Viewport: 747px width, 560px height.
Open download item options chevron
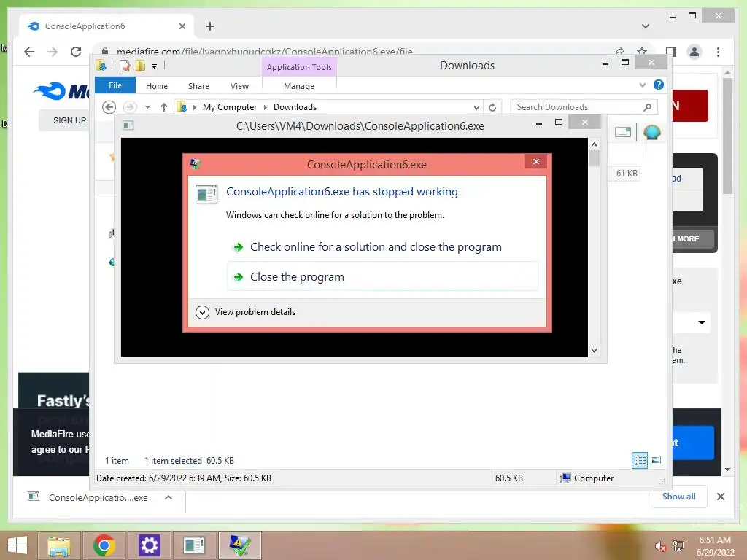(169, 497)
